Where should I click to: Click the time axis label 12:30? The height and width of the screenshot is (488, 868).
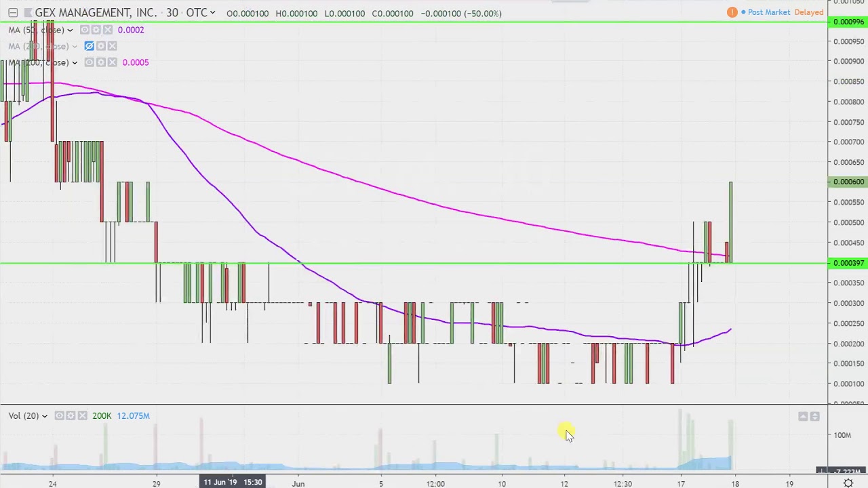point(623,483)
